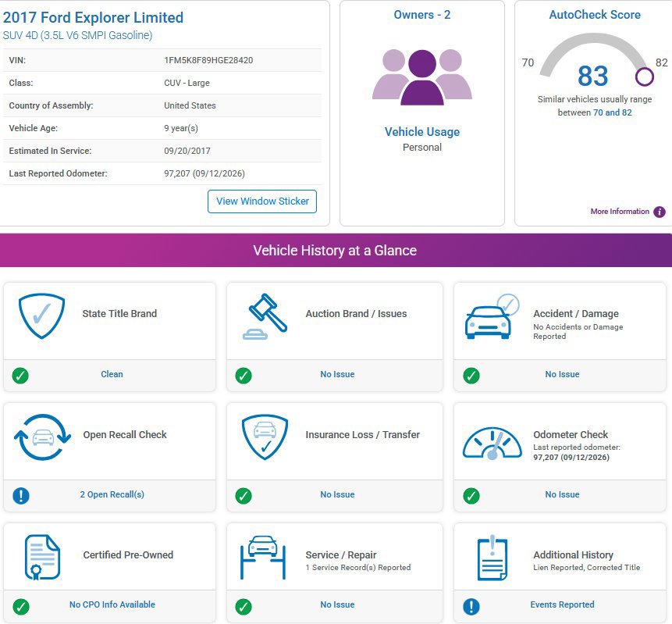This screenshot has height=624, width=672.
Task: Click the Open Recall Check circular arrows icon
Action: [42, 437]
